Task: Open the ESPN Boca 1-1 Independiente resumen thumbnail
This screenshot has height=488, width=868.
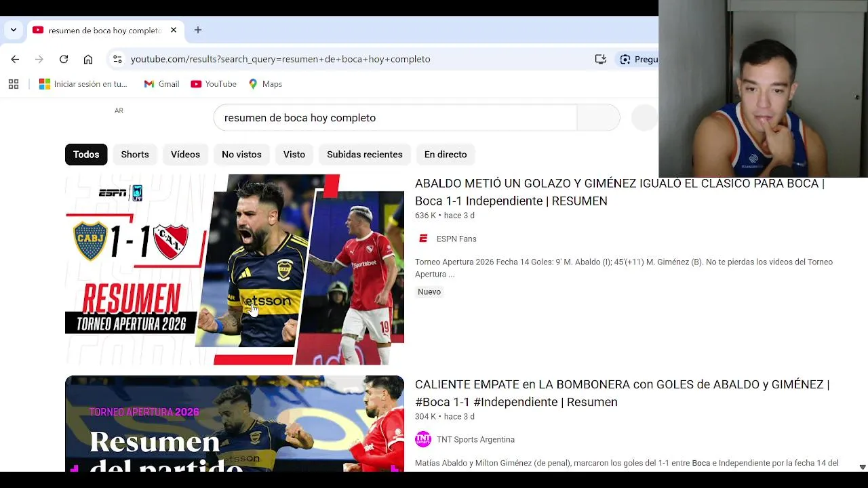Action: [x=235, y=270]
